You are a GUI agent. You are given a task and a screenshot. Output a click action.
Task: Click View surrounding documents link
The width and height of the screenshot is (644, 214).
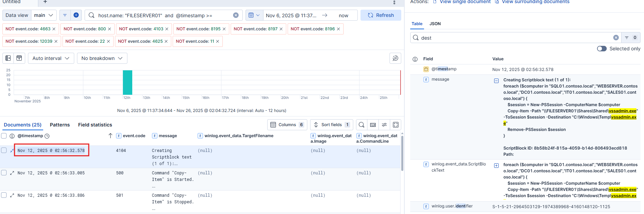pos(535,2)
